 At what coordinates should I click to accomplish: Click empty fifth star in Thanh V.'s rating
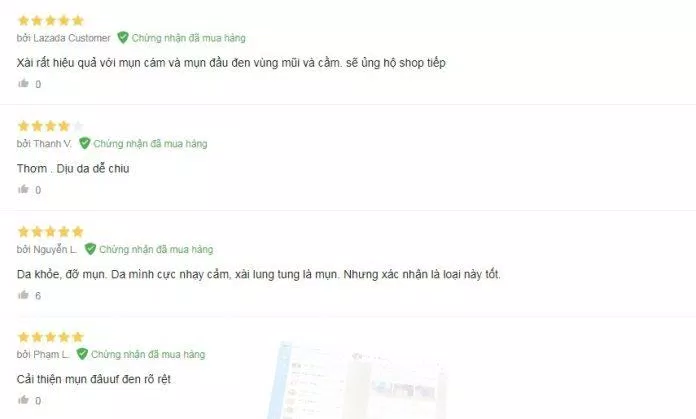coord(78,126)
